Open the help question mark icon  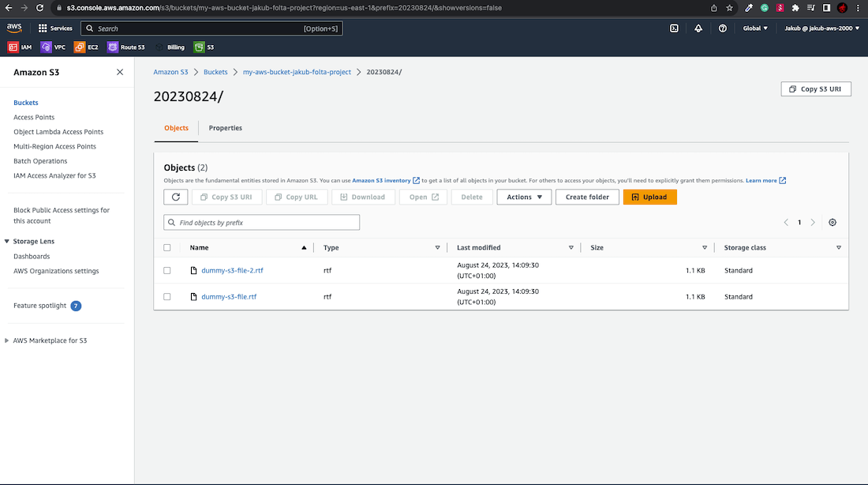(x=723, y=28)
